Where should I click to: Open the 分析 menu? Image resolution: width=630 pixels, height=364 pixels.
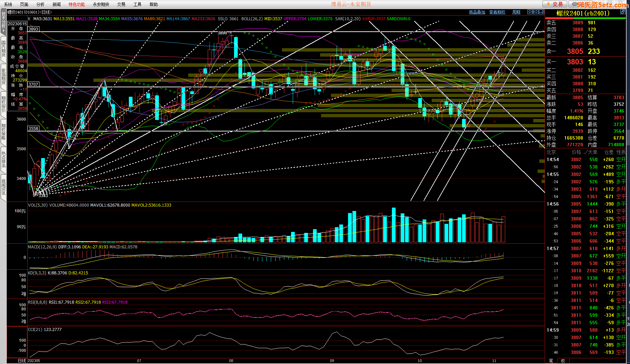(x=40, y=4)
